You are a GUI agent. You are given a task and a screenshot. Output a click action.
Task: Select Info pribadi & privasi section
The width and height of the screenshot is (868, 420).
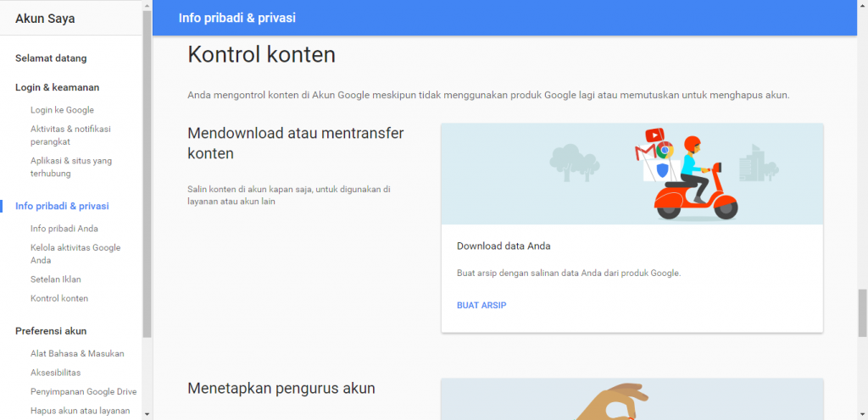62,206
